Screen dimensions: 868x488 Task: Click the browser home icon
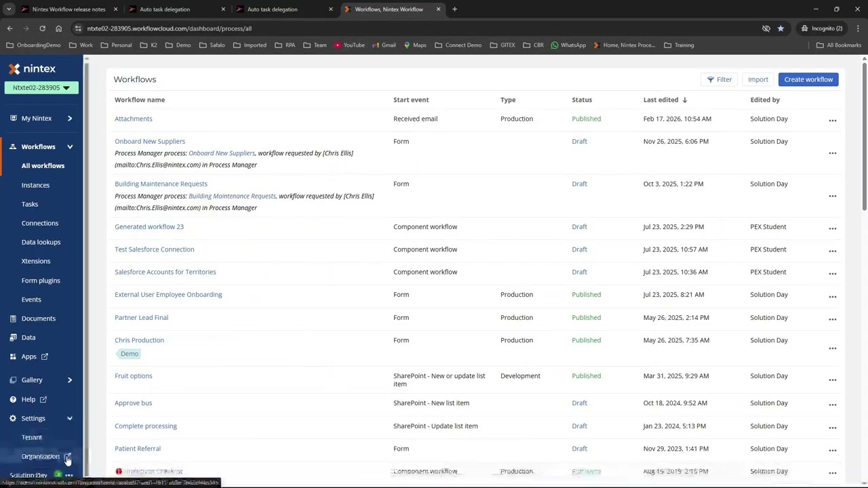coord(58,28)
